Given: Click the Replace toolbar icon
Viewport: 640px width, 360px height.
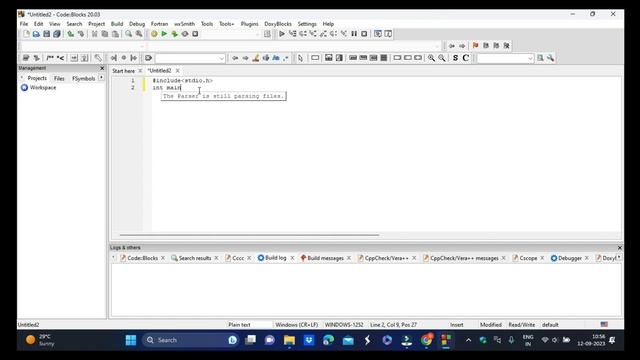Looking at the screenshot, I should [139, 34].
